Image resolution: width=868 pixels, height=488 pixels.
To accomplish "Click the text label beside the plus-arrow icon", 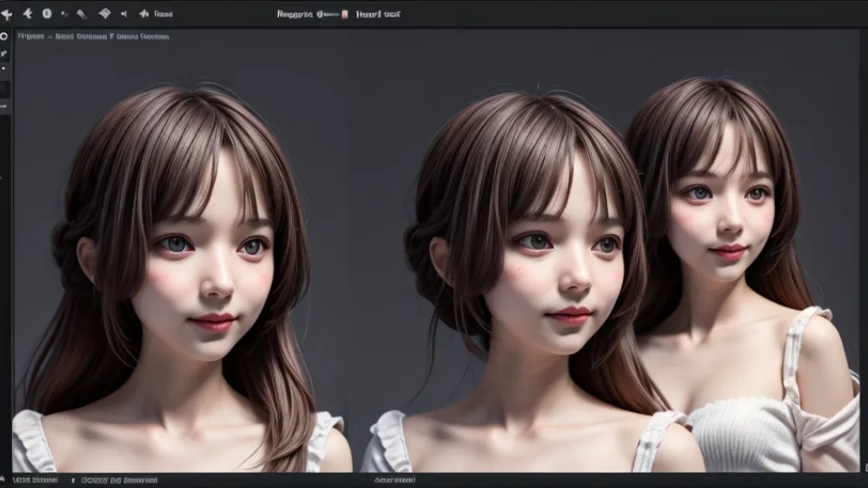I will pyautogui.click(x=163, y=14).
